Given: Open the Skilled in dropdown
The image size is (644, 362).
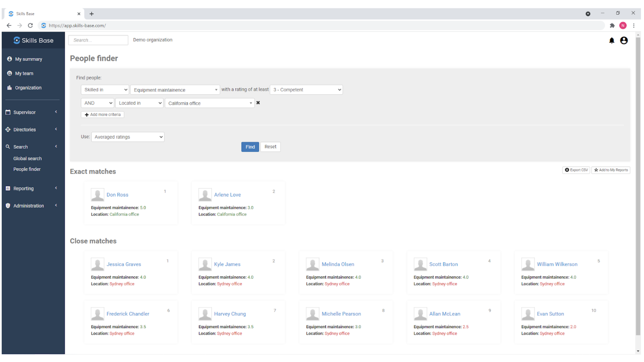Looking at the screenshot, I should 105,90.
